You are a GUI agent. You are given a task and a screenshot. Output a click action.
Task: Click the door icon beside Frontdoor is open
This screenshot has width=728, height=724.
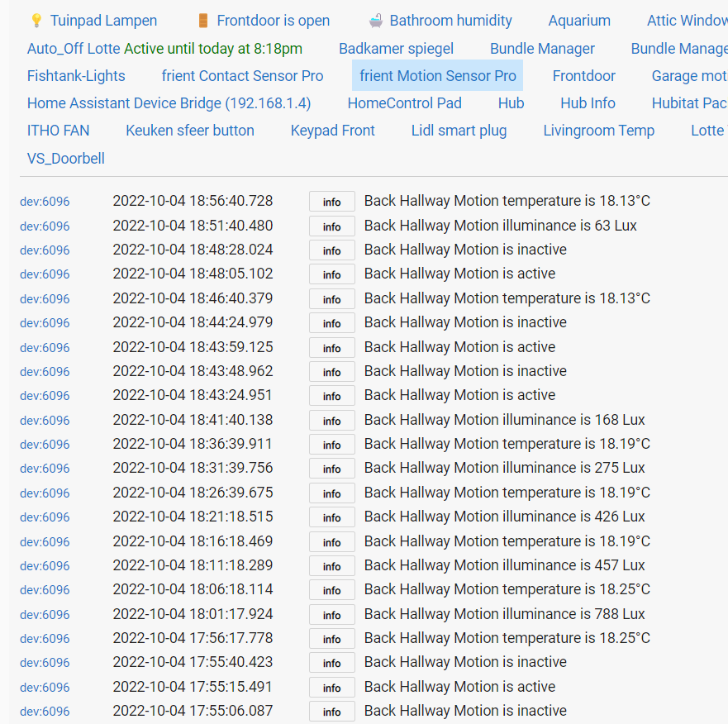203,21
